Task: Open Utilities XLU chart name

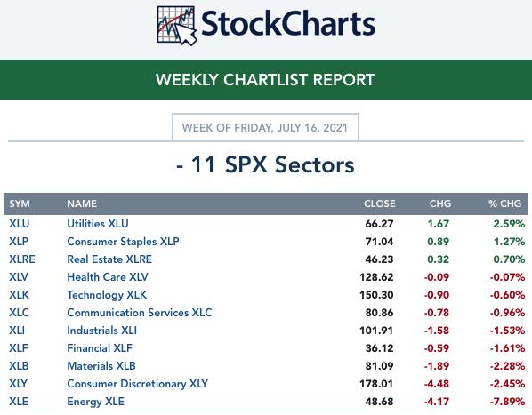Action: pyautogui.click(x=98, y=224)
